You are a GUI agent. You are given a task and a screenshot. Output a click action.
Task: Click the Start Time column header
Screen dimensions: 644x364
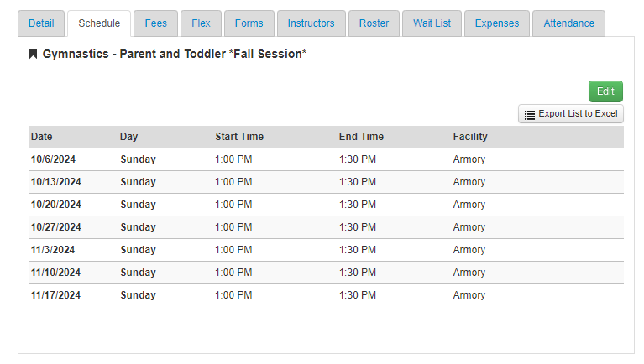pyautogui.click(x=239, y=137)
